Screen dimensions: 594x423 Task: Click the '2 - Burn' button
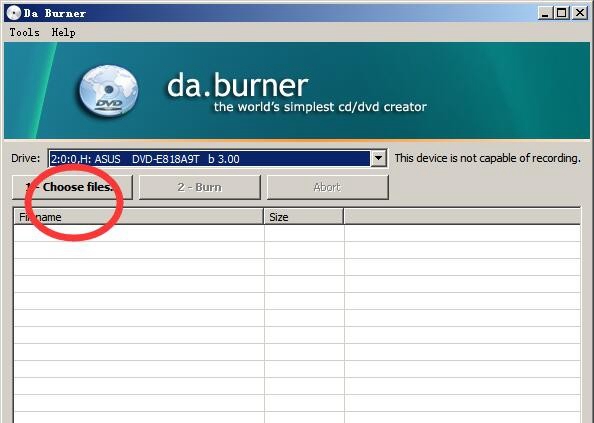click(200, 187)
